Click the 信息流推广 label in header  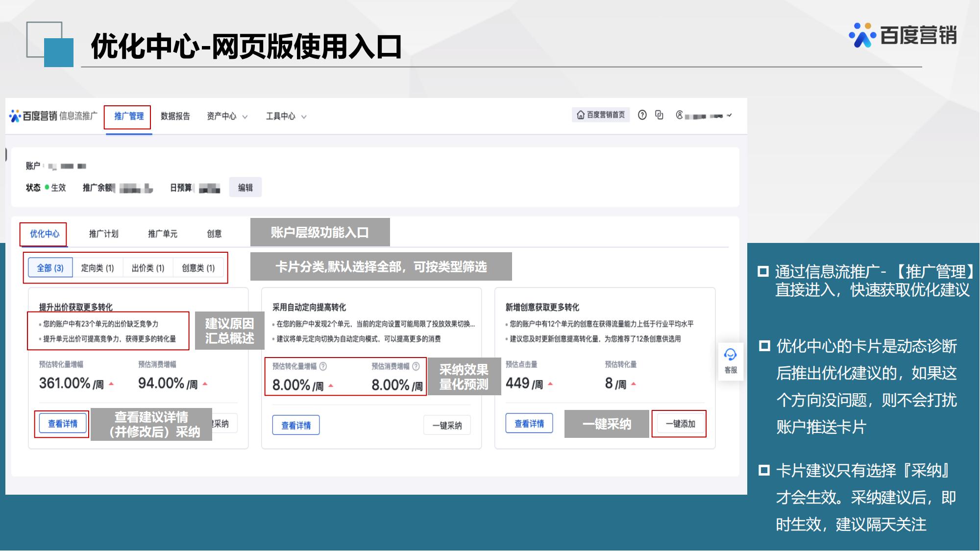coord(78,116)
